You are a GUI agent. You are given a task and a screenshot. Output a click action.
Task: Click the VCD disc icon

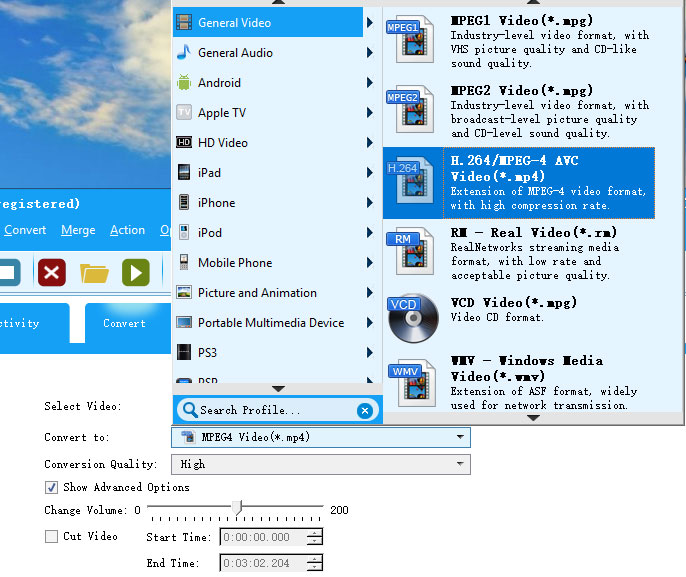[x=413, y=318]
